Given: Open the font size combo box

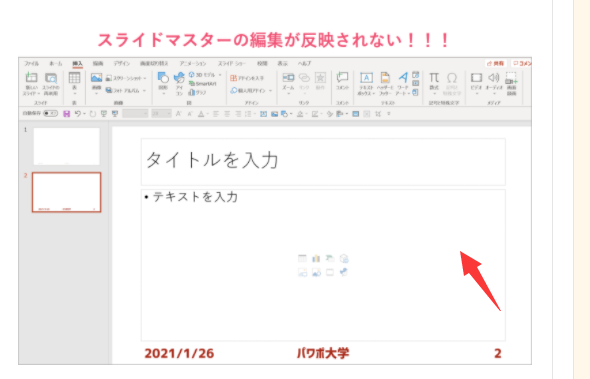Looking at the screenshot, I should tap(161, 113).
